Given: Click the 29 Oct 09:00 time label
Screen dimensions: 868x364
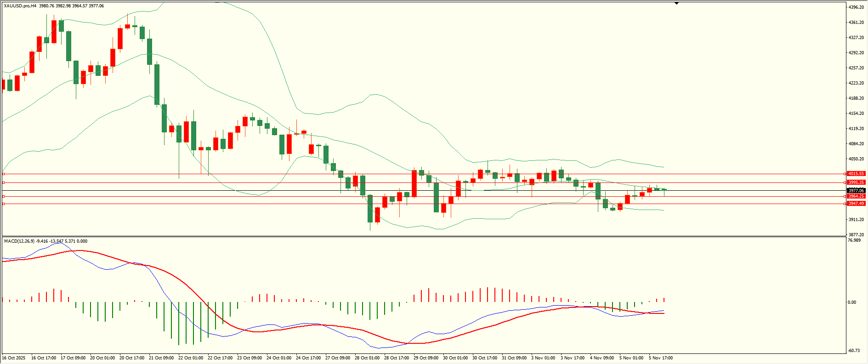Looking at the screenshot, I should click(425, 358).
